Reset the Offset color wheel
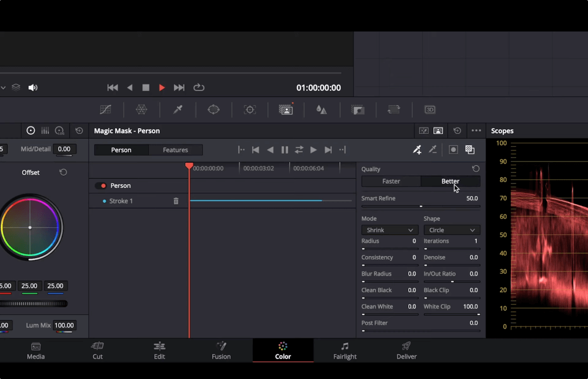588x379 pixels. [63, 172]
